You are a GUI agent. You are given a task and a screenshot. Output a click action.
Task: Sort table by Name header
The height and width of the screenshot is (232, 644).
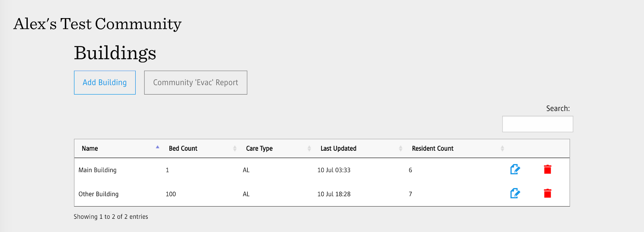click(90, 149)
